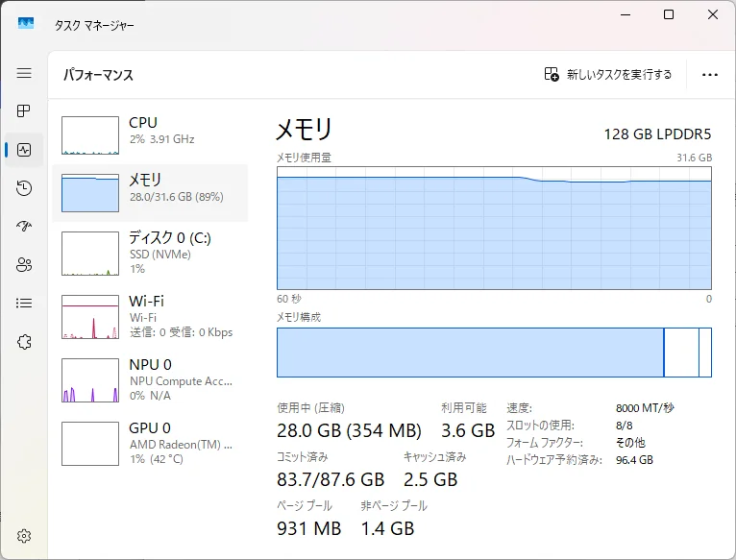Select the メモリ performance item
Image resolution: width=736 pixels, height=560 pixels.
pos(150,193)
